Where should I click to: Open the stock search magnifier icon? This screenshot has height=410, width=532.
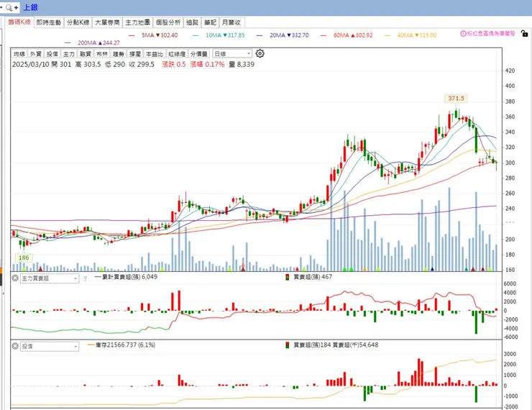click(9, 7)
